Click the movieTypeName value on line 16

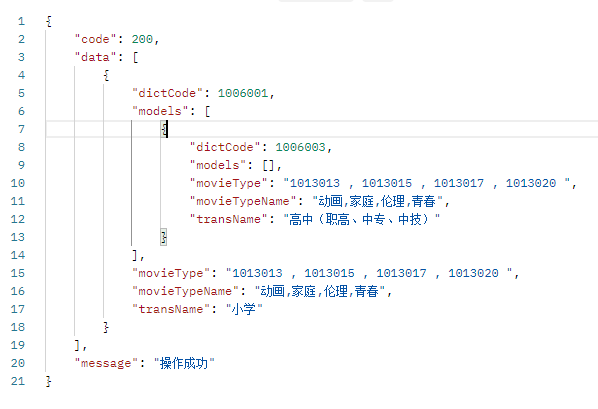pyautogui.click(x=320, y=291)
